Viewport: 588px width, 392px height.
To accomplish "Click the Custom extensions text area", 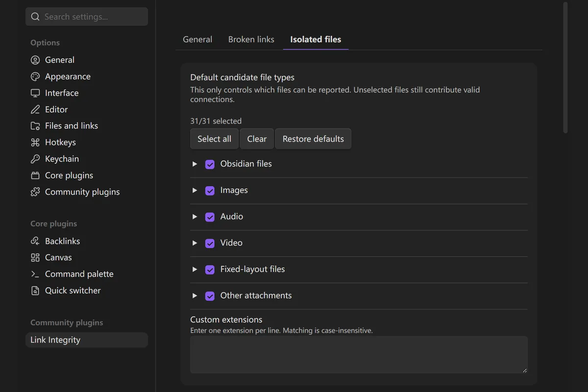I will click(x=359, y=355).
